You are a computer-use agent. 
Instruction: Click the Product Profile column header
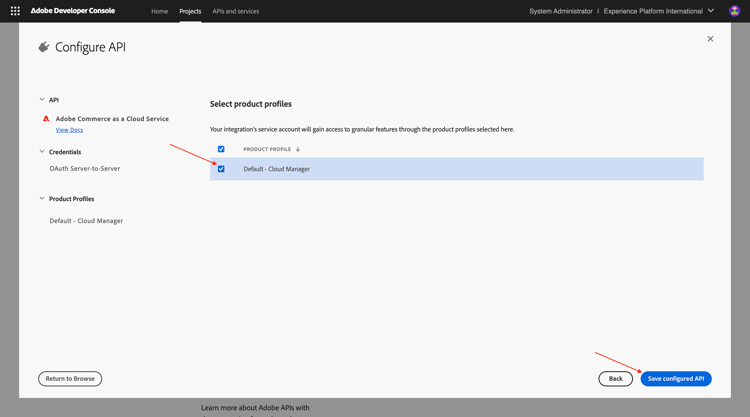click(x=267, y=149)
